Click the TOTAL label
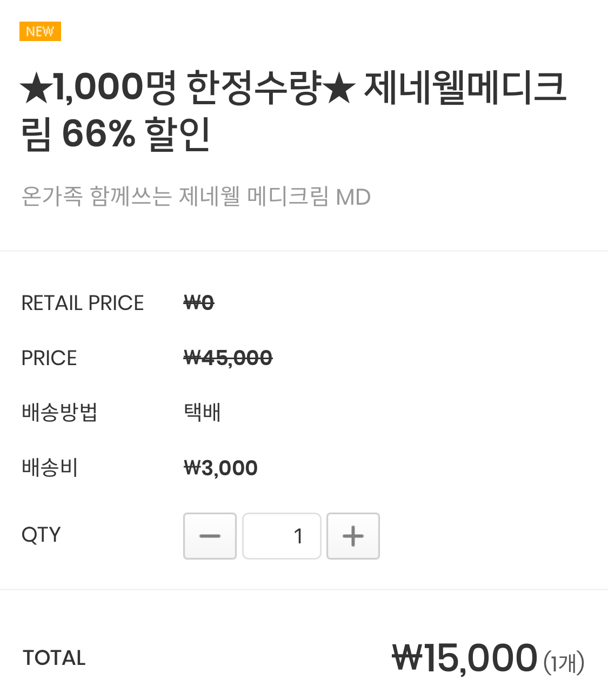 [x=54, y=658]
